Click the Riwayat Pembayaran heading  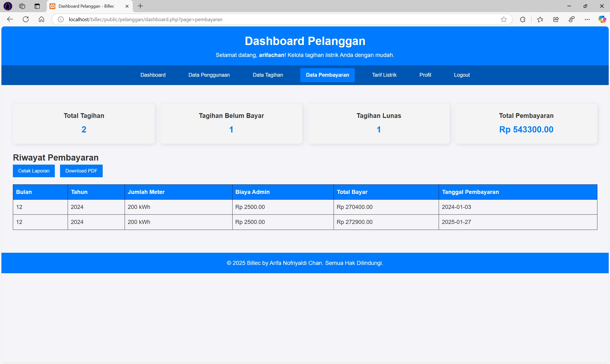(56, 157)
